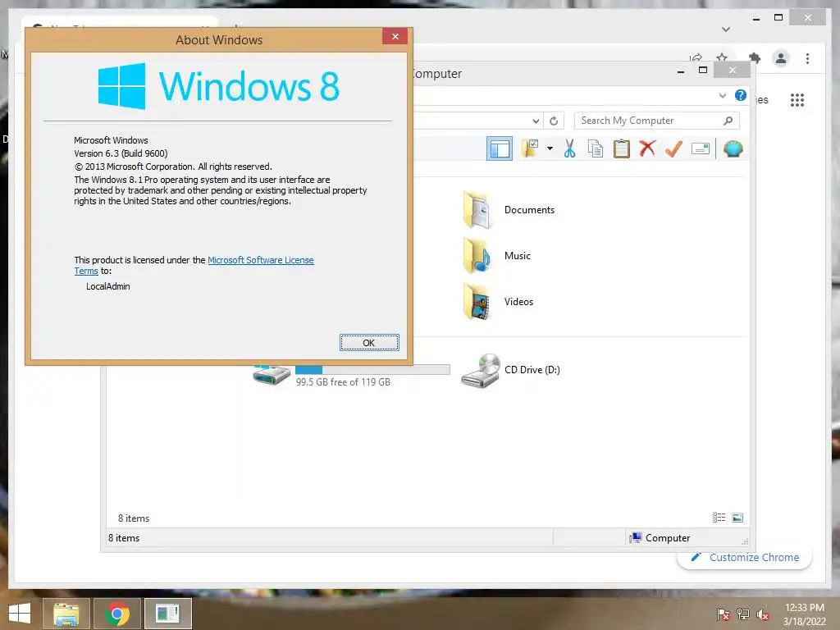Open Google Chrome from the taskbar
This screenshot has height=630, width=840.
[x=117, y=614]
